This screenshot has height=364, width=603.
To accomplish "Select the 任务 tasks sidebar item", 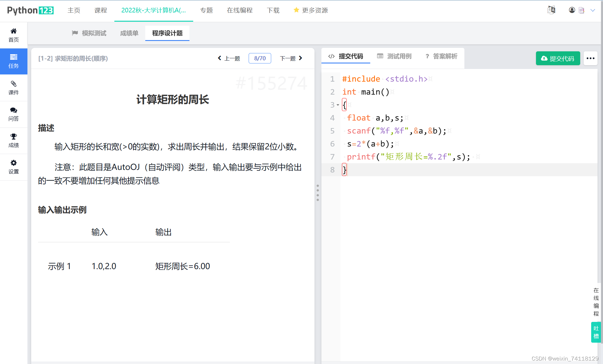I will (x=14, y=61).
